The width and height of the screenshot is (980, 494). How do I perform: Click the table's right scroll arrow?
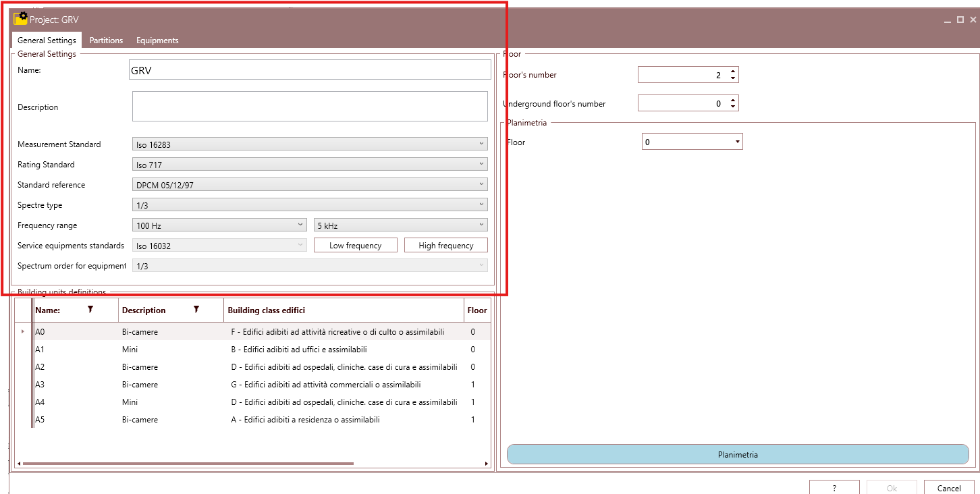point(487,464)
